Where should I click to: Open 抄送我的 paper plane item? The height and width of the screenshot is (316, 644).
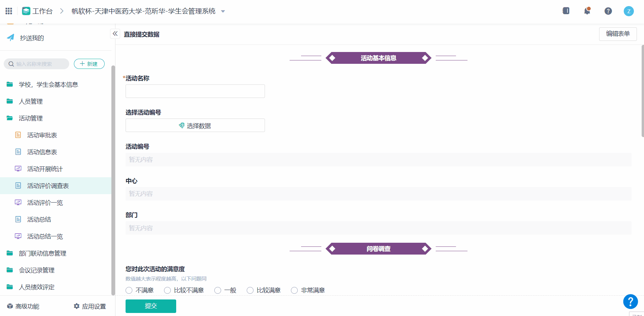(x=32, y=38)
